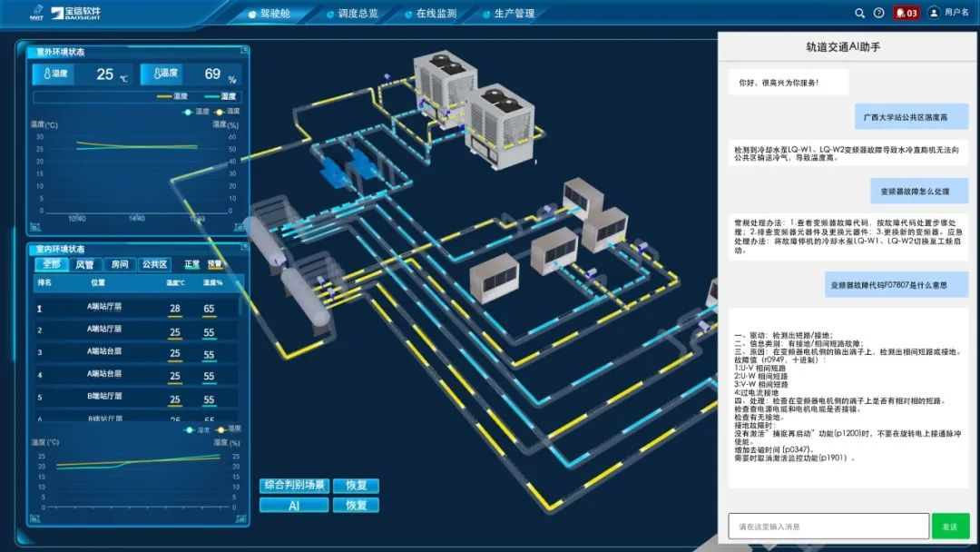Click the search magnifier icon
The image size is (980, 552).
pyautogui.click(x=859, y=13)
